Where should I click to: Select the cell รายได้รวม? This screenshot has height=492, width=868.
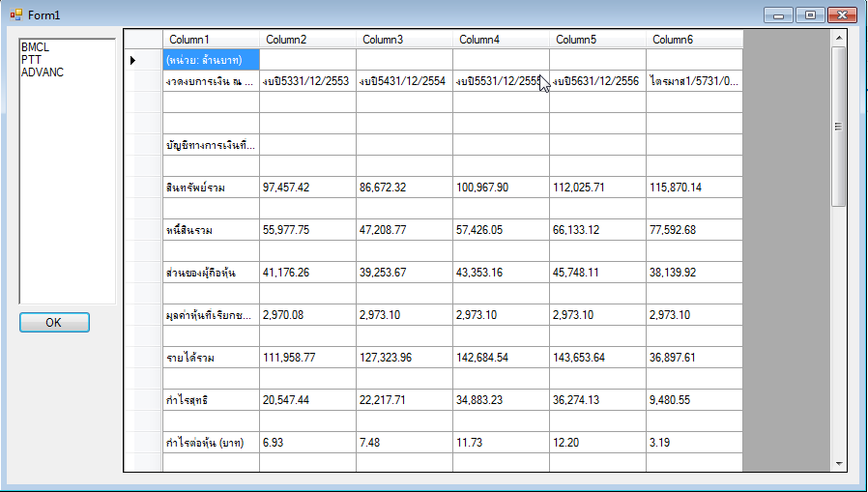click(211, 358)
